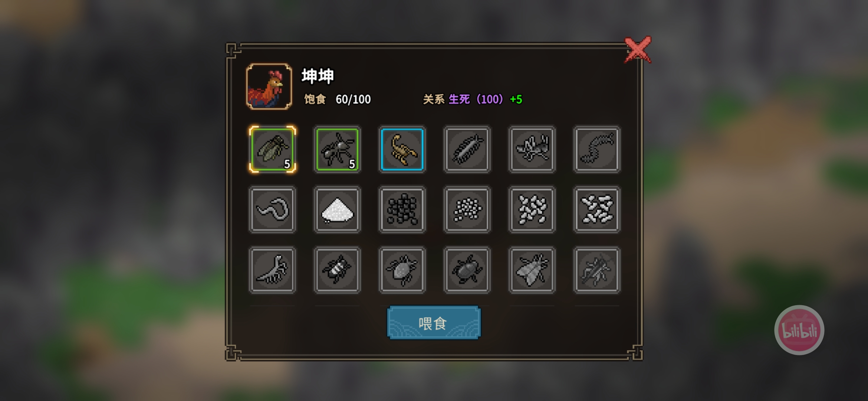Open the rooster 坤坤 portrait
The height and width of the screenshot is (401, 868).
269,87
